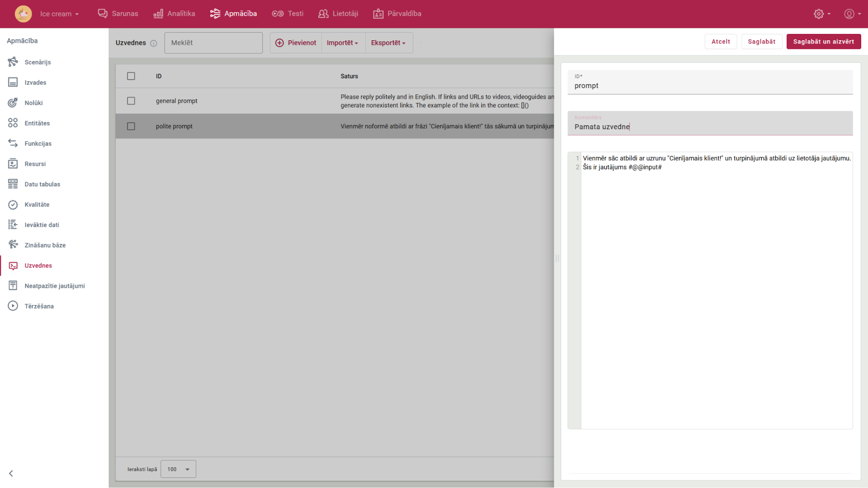Switch to Analītika top menu
The image size is (868, 488).
175,14
